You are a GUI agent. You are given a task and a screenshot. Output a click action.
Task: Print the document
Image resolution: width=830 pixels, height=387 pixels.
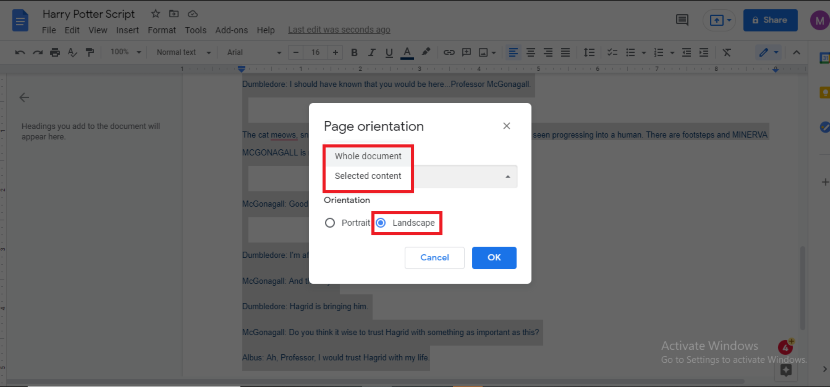(x=55, y=52)
